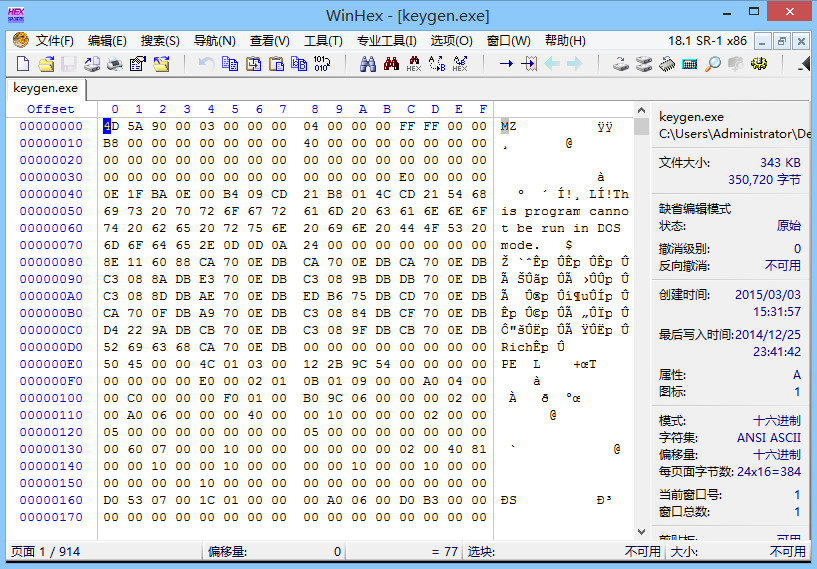Open file Properties from the toolbar
Screen dimensions: 817x569
pos(138,64)
